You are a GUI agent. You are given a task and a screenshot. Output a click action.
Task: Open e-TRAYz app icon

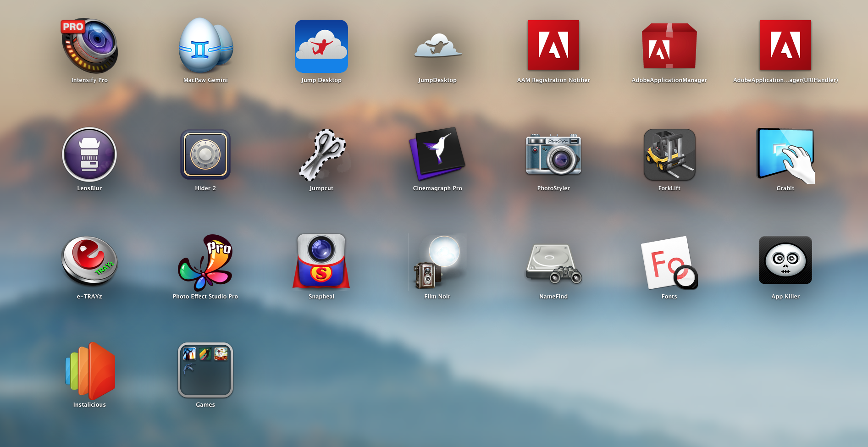click(x=89, y=261)
